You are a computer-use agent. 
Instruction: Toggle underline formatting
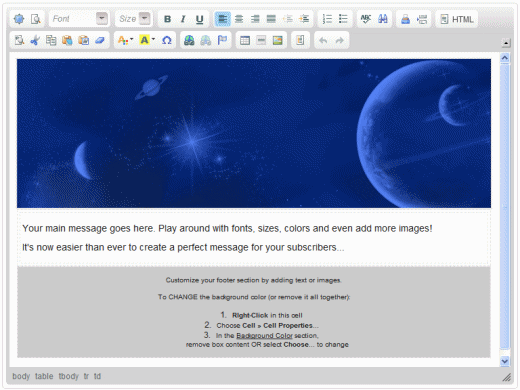click(199, 19)
